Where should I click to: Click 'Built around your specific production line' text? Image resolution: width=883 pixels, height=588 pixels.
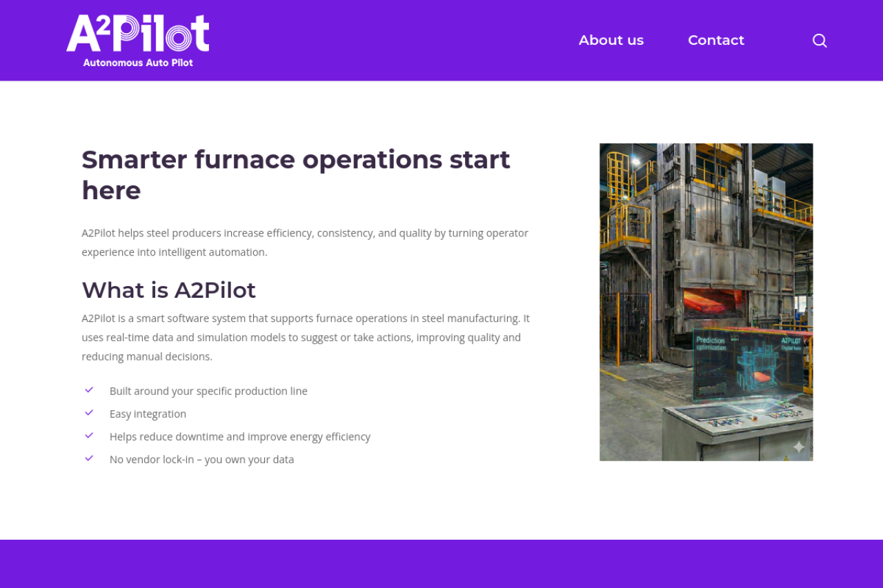208,392
